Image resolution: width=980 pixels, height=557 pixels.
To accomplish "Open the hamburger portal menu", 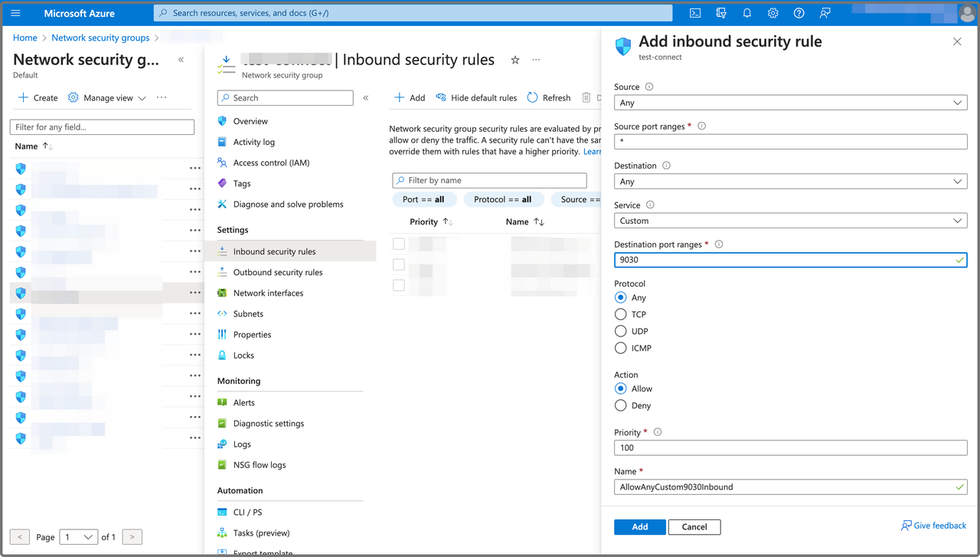I will pos(15,13).
